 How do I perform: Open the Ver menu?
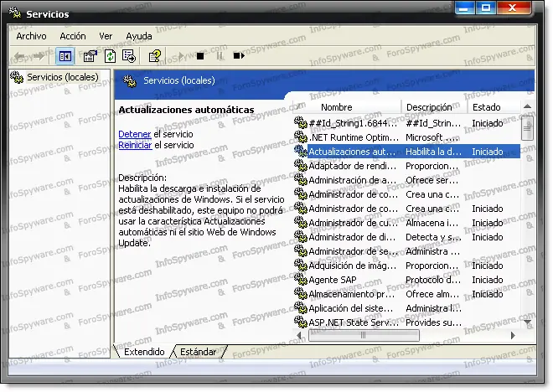click(x=106, y=36)
